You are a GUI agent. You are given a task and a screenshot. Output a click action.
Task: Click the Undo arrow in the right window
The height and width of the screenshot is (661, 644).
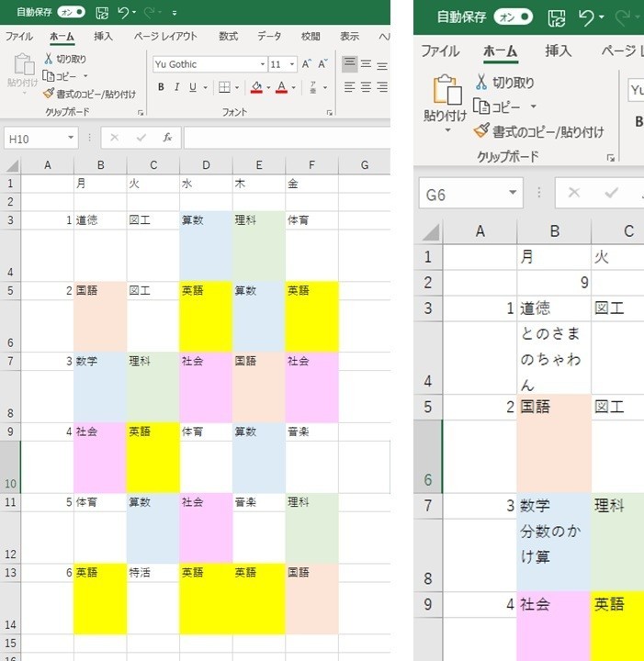click(x=584, y=17)
